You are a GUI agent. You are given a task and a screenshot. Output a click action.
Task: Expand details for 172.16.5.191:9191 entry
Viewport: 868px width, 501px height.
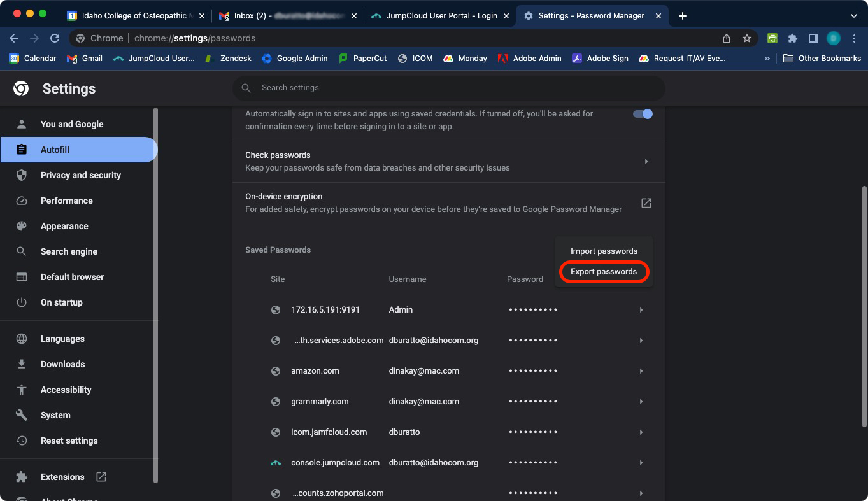click(x=641, y=310)
